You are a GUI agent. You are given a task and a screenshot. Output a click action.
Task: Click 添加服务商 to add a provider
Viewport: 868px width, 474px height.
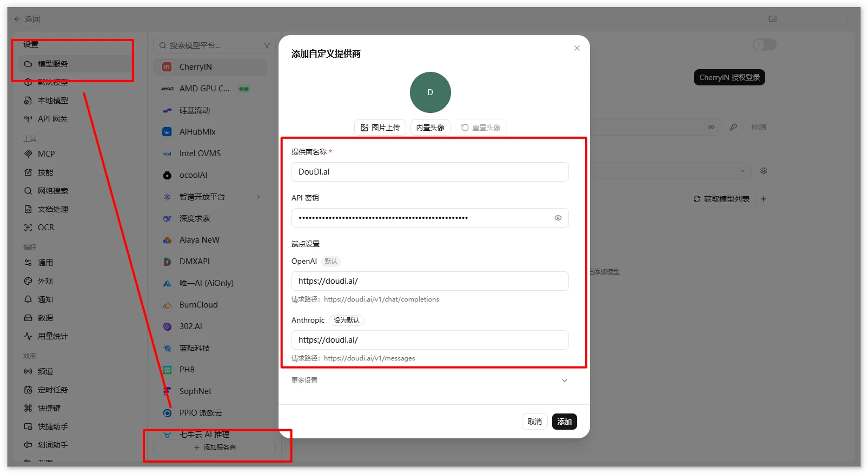click(x=214, y=448)
